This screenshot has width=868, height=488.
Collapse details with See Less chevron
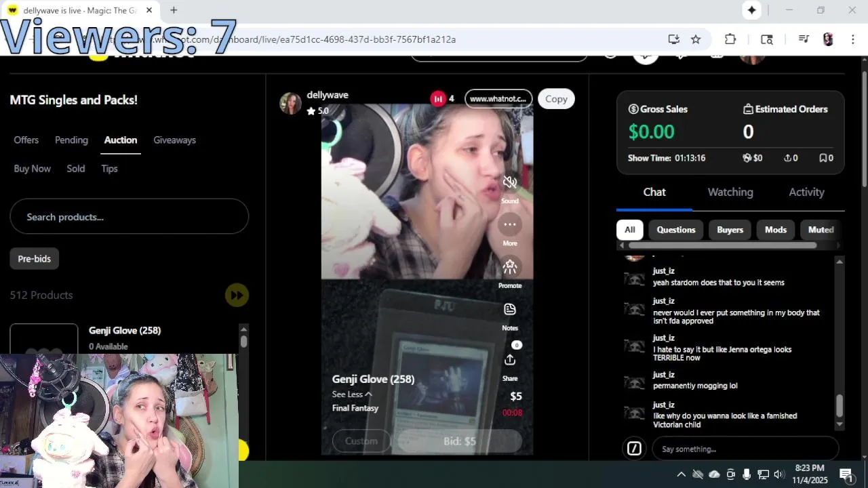point(368,394)
